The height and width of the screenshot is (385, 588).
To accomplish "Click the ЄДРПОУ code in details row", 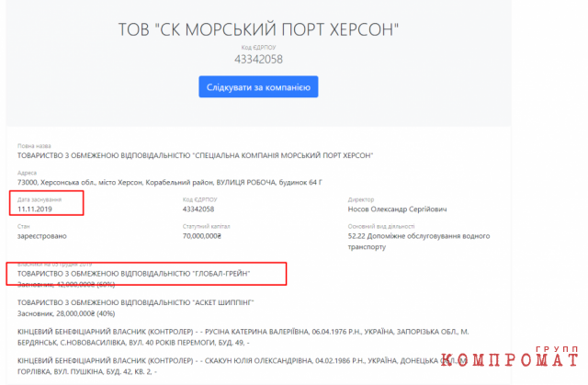I will [x=198, y=209].
